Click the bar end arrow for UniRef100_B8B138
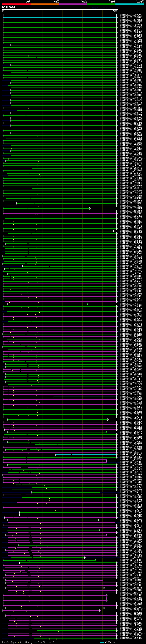Screen dimensions: 146x644 click(x=102, y=580)
